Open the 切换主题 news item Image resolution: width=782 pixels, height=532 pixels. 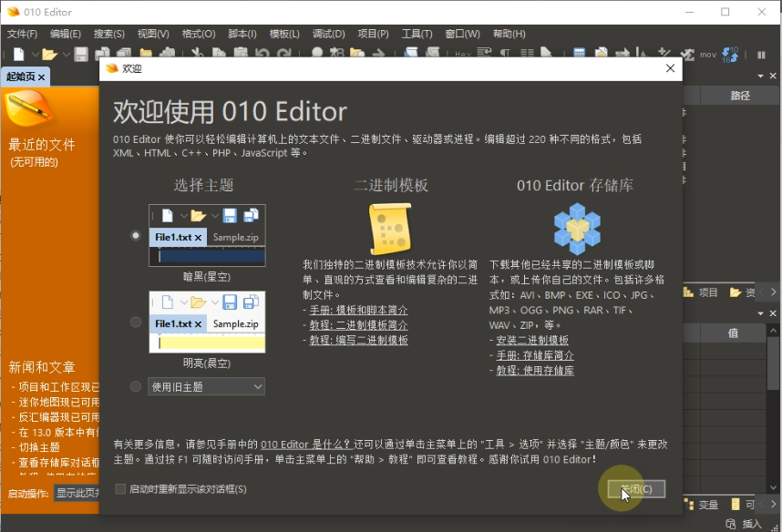tap(39, 447)
